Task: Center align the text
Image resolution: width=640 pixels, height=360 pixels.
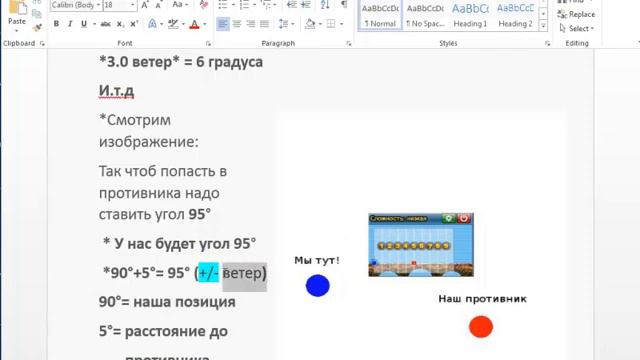Action: pyautogui.click(x=237, y=24)
